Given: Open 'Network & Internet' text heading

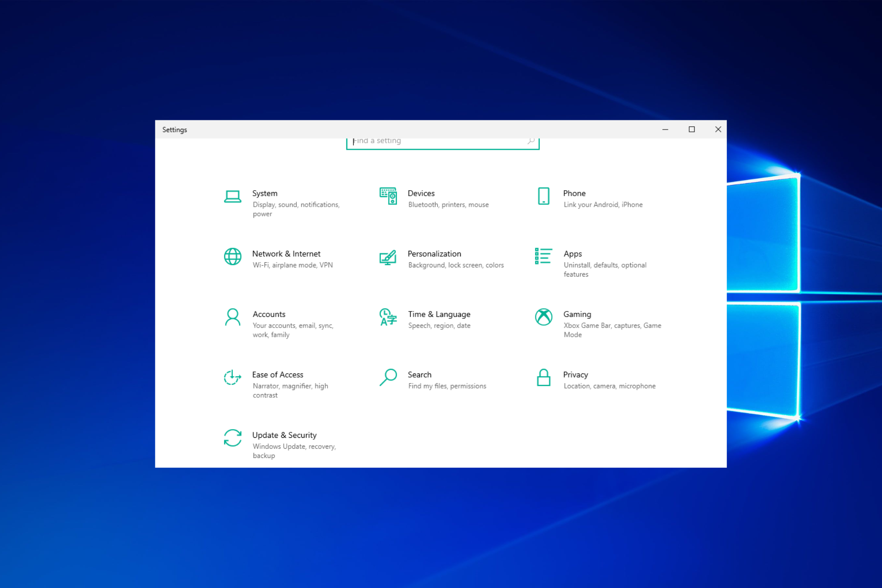Looking at the screenshot, I should (286, 254).
